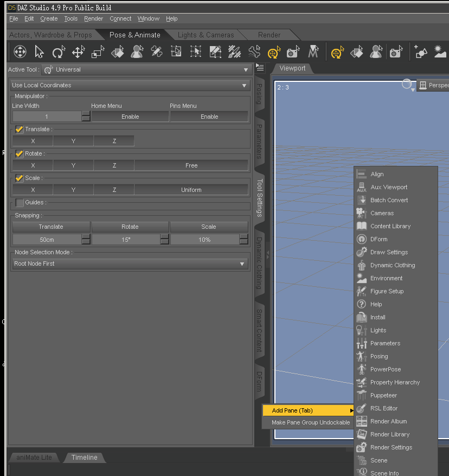Open the Root Node First dropdown
This screenshot has width=449, height=476.
(x=130, y=264)
